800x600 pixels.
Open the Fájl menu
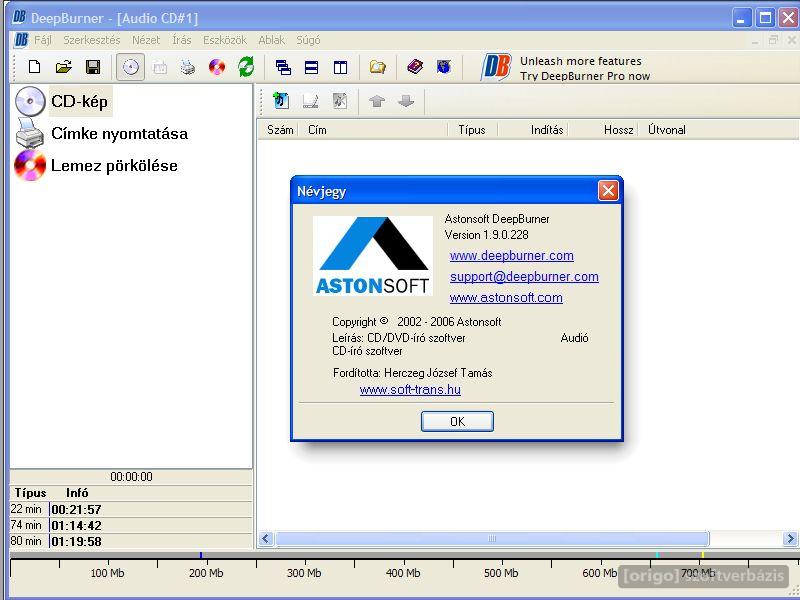[43, 40]
